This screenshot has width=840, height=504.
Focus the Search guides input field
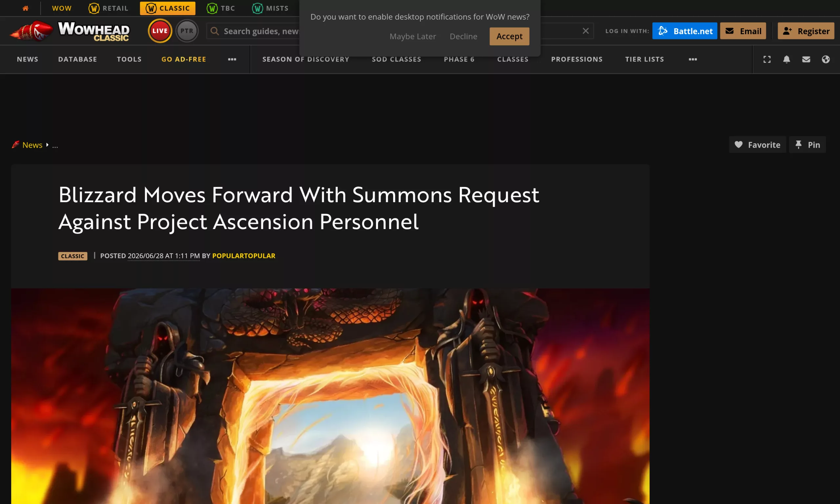coord(400,31)
